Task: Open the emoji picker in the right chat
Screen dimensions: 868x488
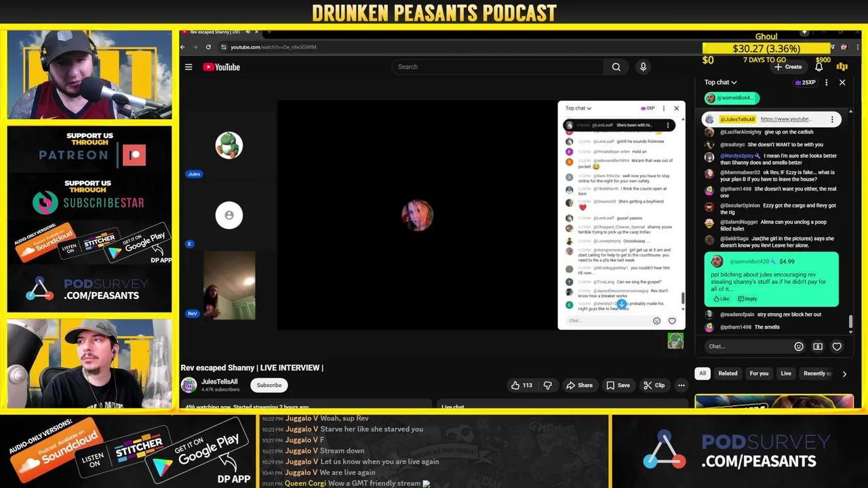Action: point(799,346)
